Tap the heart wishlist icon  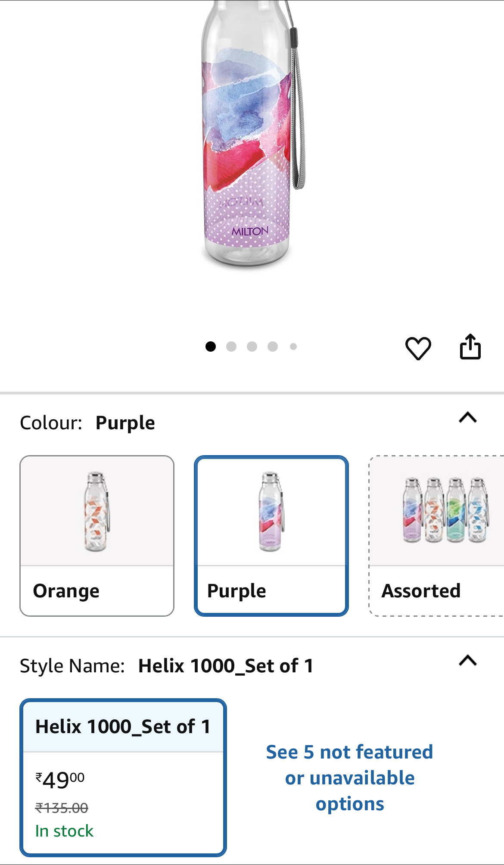point(418,348)
